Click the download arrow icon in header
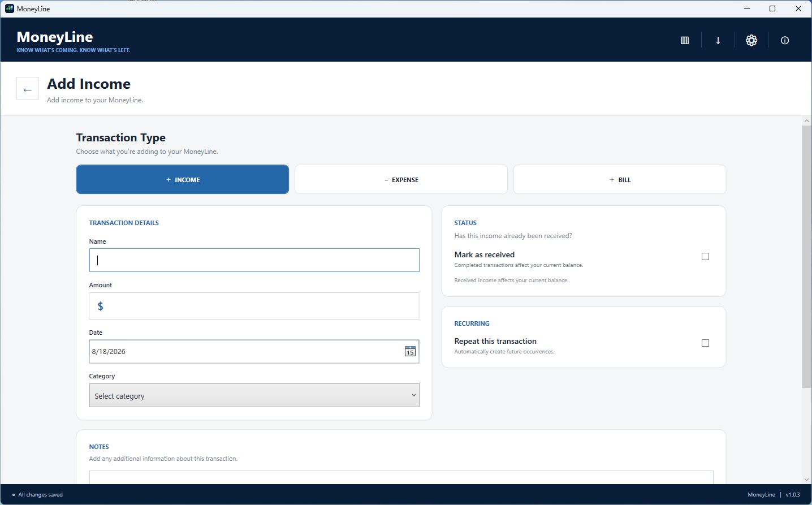The height and width of the screenshot is (505, 812). point(718,40)
